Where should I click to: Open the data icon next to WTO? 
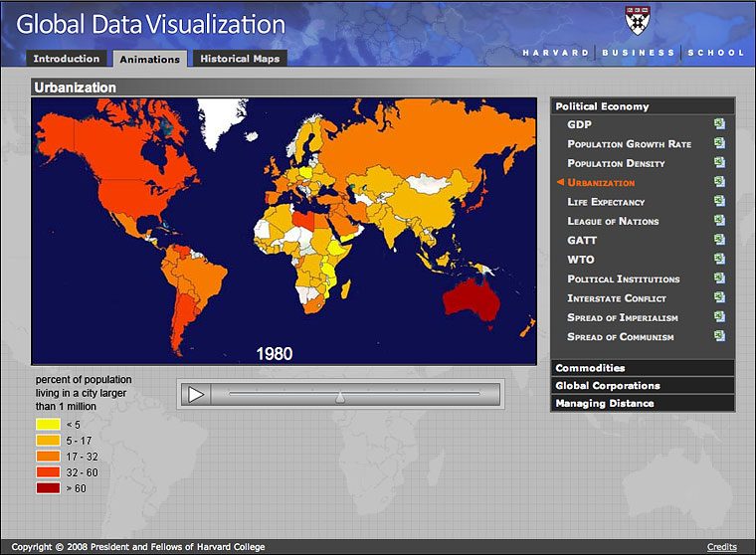[718, 260]
